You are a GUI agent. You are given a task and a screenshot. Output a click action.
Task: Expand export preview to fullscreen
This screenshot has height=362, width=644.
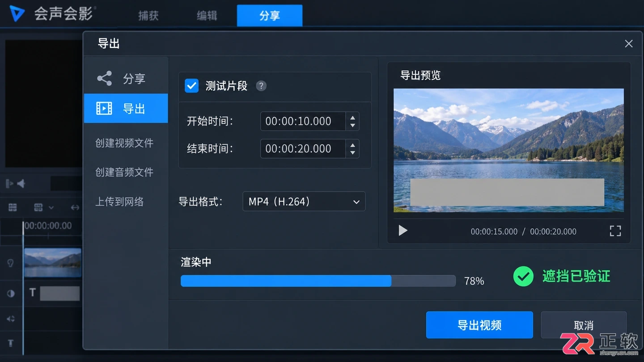point(615,231)
